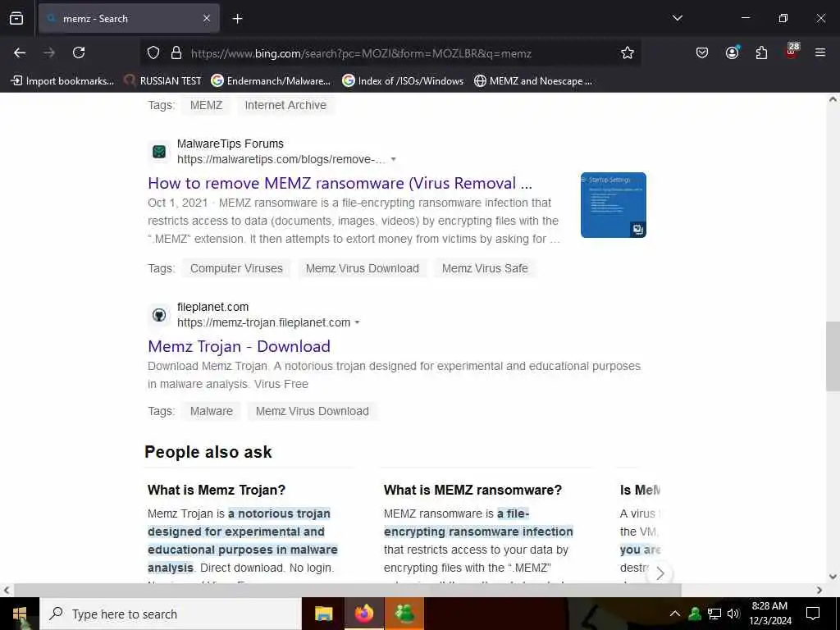Open the volume speaker tray icon
The width and height of the screenshot is (840, 630).
733,614
